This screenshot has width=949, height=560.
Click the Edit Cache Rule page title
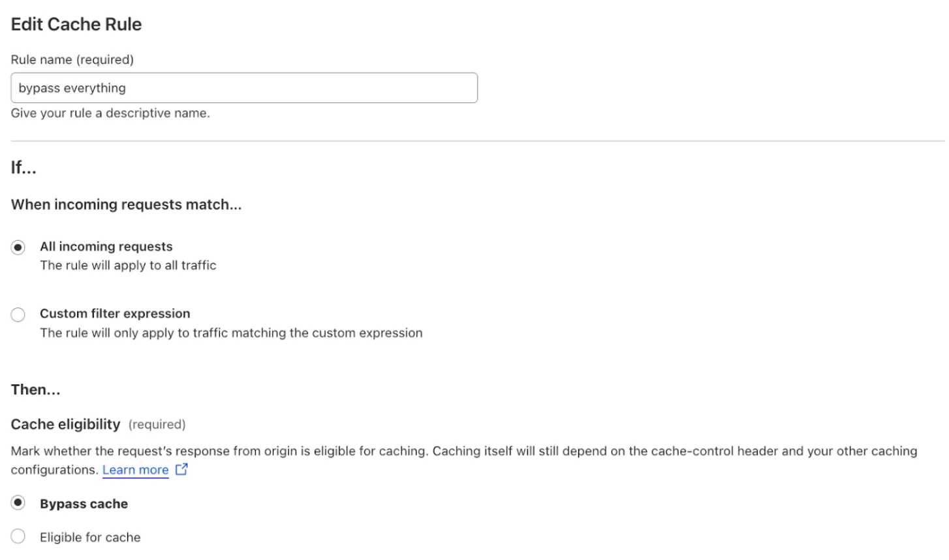(76, 24)
